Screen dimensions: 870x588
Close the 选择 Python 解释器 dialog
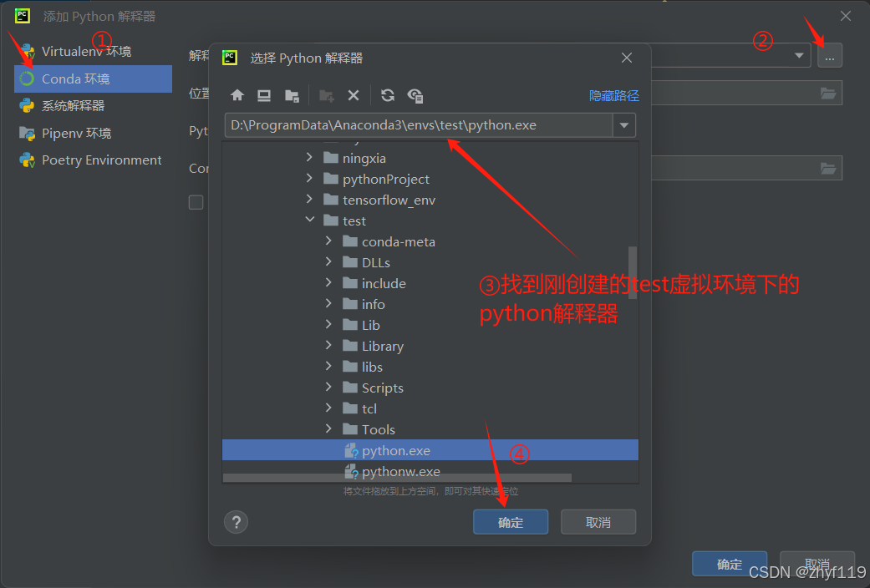click(x=627, y=58)
